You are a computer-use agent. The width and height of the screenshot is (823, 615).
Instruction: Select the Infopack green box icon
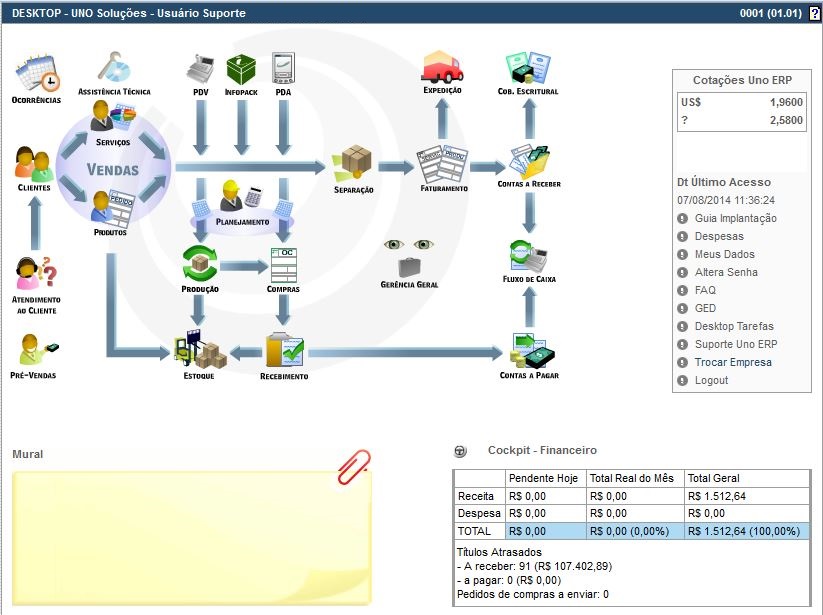click(x=241, y=69)
